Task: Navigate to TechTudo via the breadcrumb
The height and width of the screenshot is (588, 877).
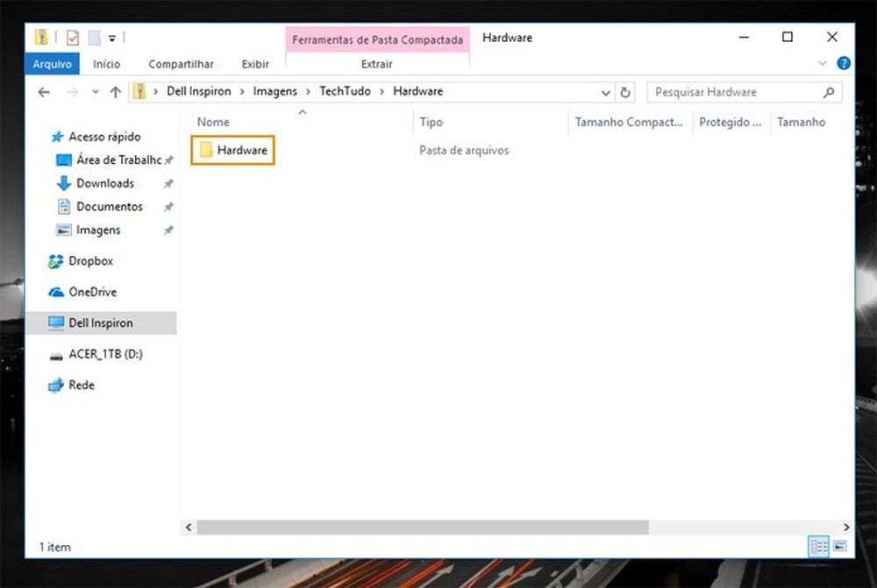Action: pos(345,91)
